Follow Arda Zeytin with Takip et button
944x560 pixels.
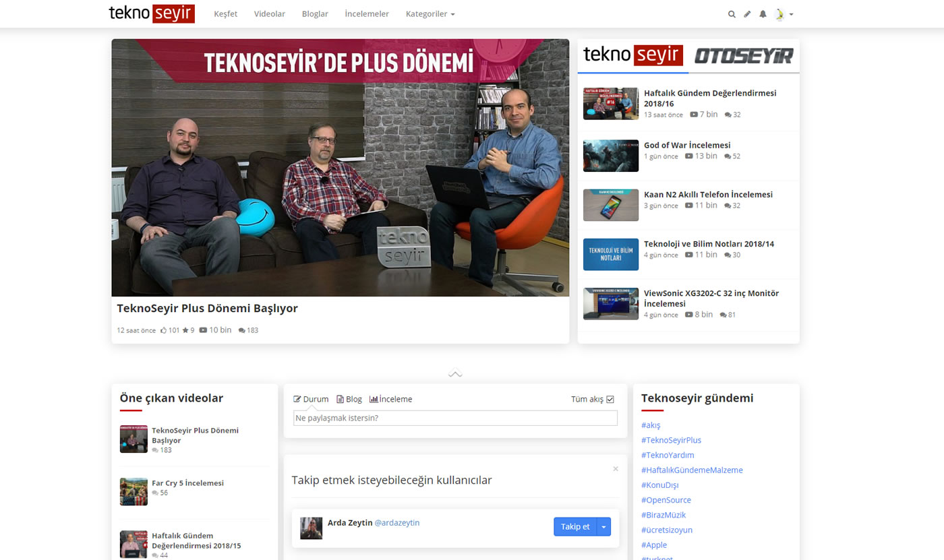point(575,527)
